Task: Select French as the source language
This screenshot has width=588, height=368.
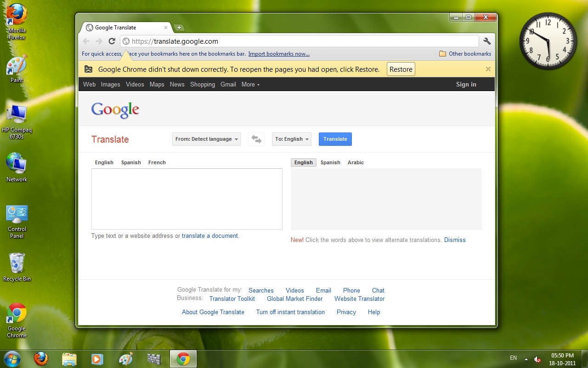Action: tap(157, 162)
